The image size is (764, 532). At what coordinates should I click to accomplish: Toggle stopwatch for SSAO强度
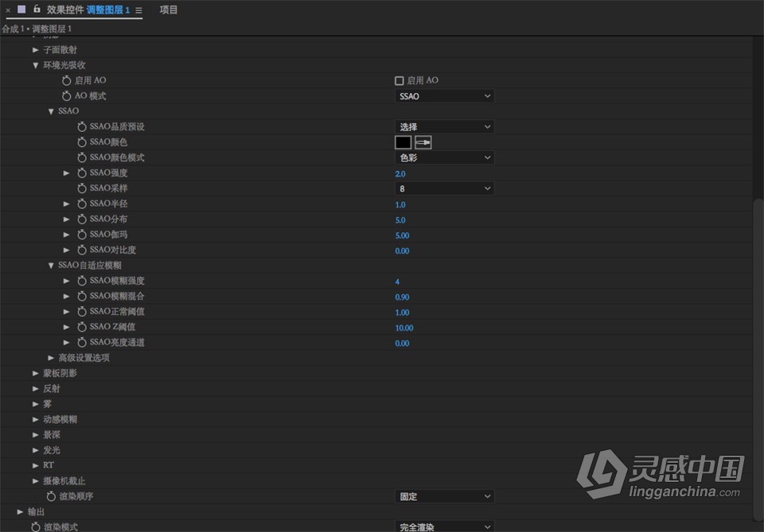[x=82, y=173]
